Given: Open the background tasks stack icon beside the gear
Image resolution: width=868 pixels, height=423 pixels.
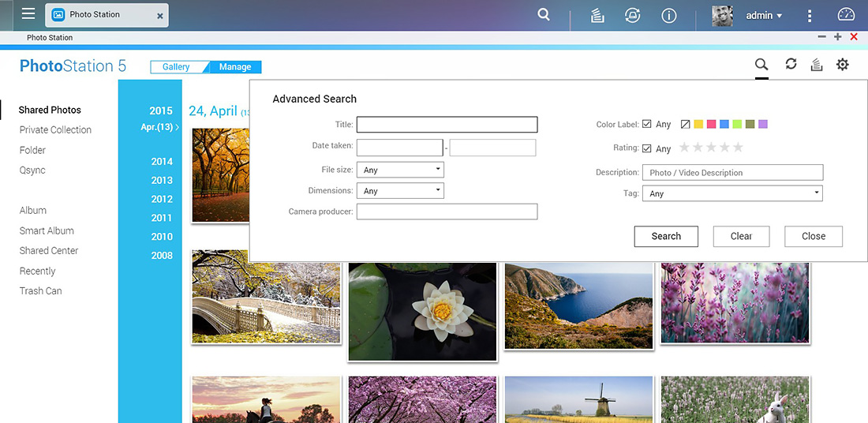Looking at the screenshot, I should tap(816, 65).
